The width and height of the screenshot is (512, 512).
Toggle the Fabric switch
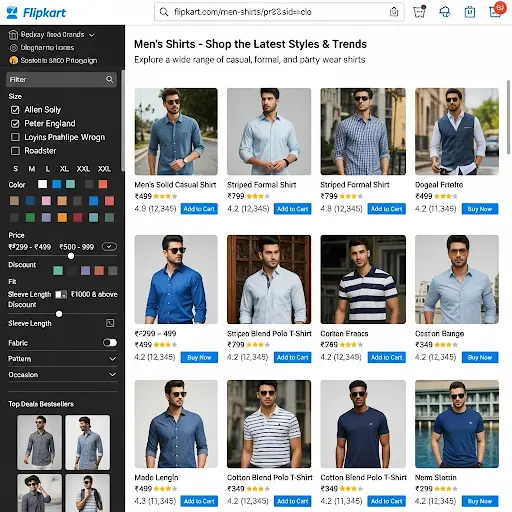pyautogui.click(x=110, y=343)
